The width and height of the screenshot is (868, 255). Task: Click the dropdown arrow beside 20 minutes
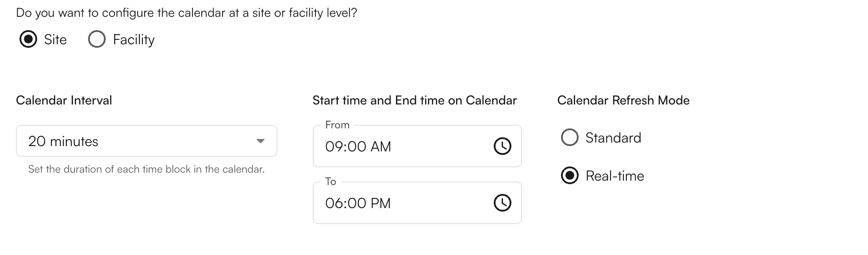click(262, 141)
